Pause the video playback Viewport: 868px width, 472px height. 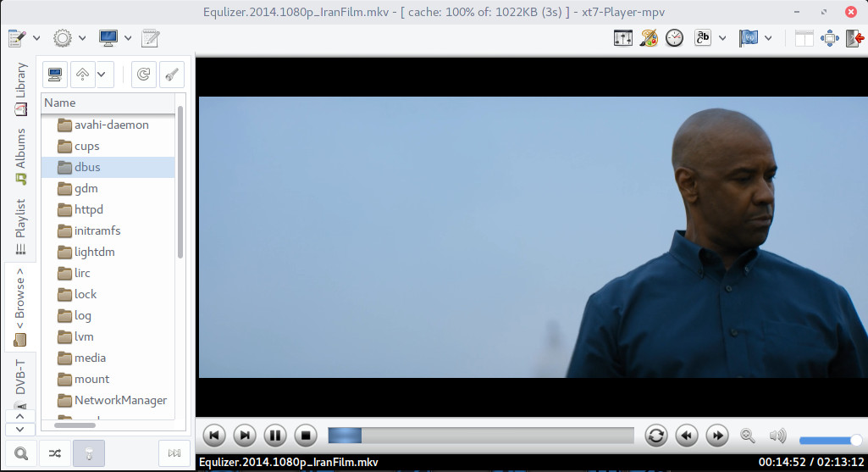275,436
